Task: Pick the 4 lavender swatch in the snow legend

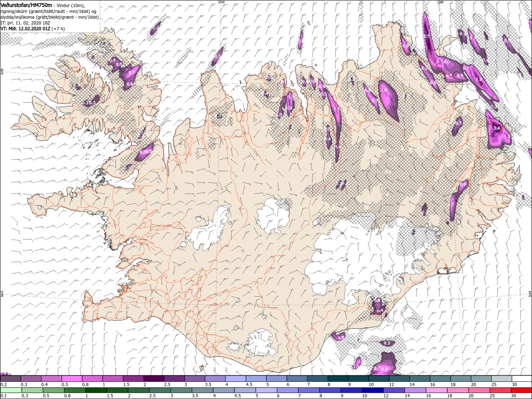Action: (235, 378)
